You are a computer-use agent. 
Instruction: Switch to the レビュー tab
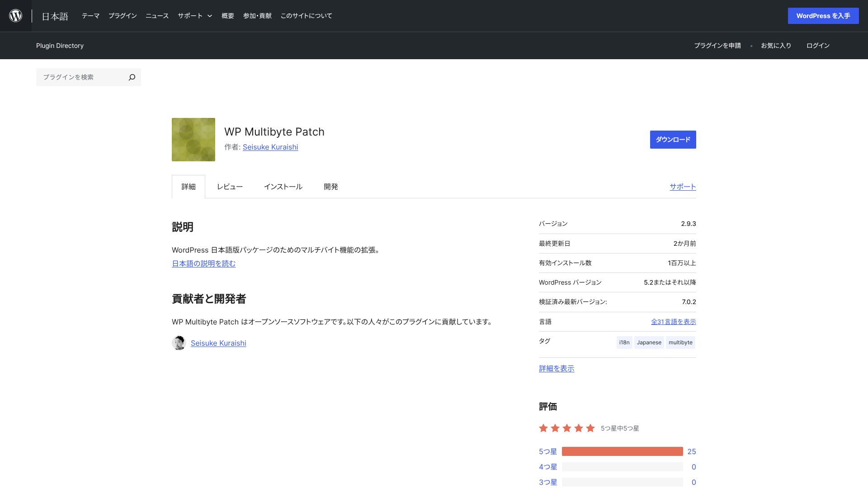click(230, 187)
